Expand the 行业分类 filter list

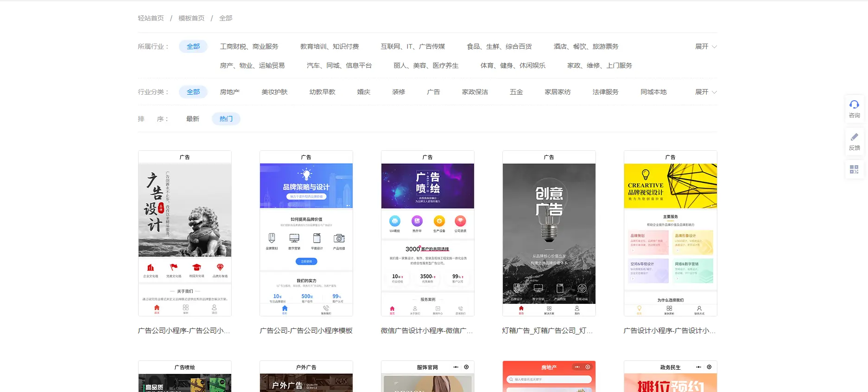tap(705, 92)
